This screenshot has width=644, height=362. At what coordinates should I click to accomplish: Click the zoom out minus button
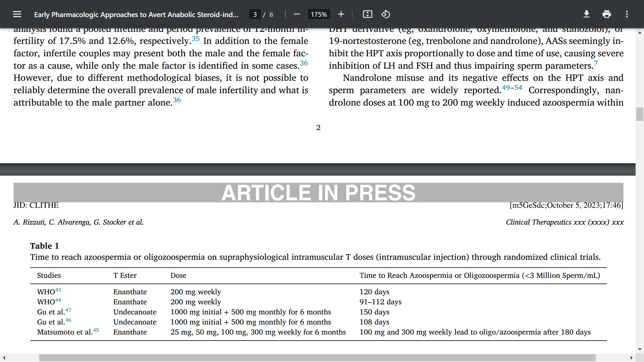click(x=297, y=14)
